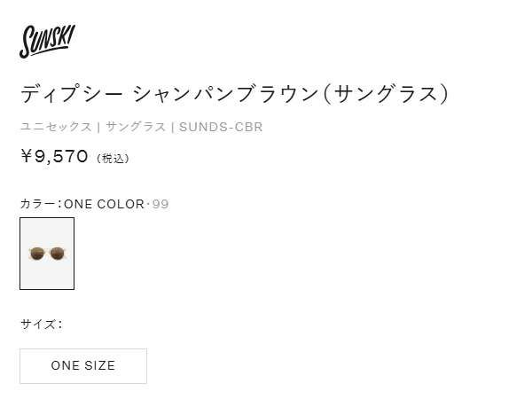Click the ONE COLOR text
Viewport: 532px width, 399px height.
coord(104,204)
